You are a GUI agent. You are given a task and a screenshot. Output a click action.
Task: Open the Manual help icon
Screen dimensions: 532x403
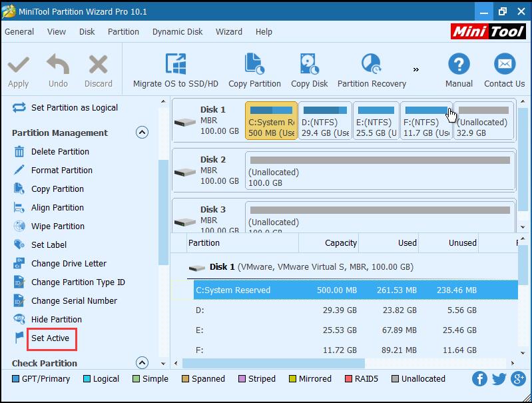(x=459, y=64)
